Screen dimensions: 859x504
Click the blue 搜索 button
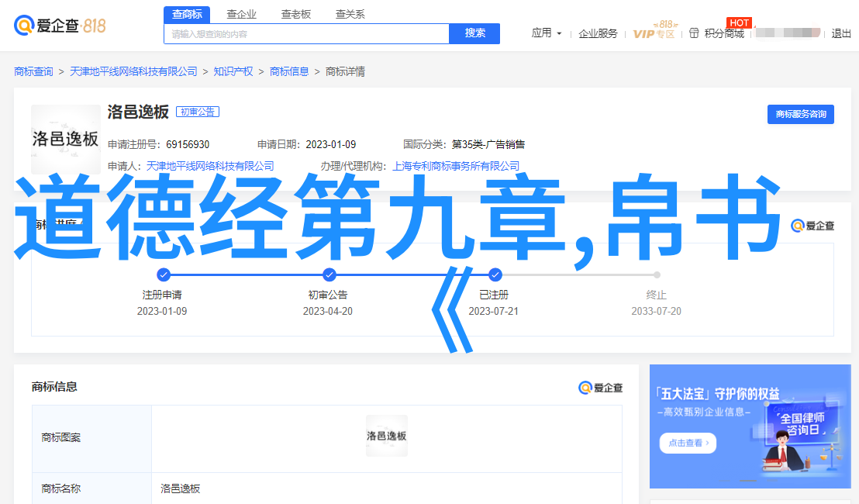click(x=474, y=33)
